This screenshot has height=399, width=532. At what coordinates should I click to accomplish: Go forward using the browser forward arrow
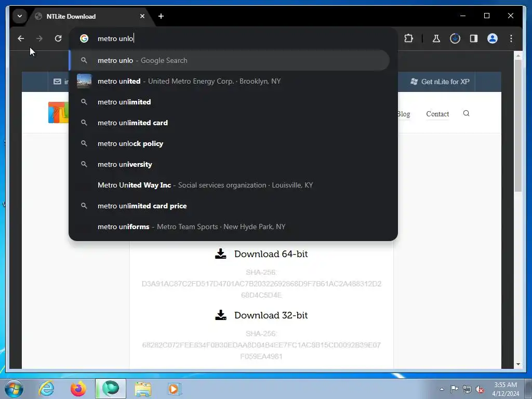pyautogui.click(x=39, y=38)
